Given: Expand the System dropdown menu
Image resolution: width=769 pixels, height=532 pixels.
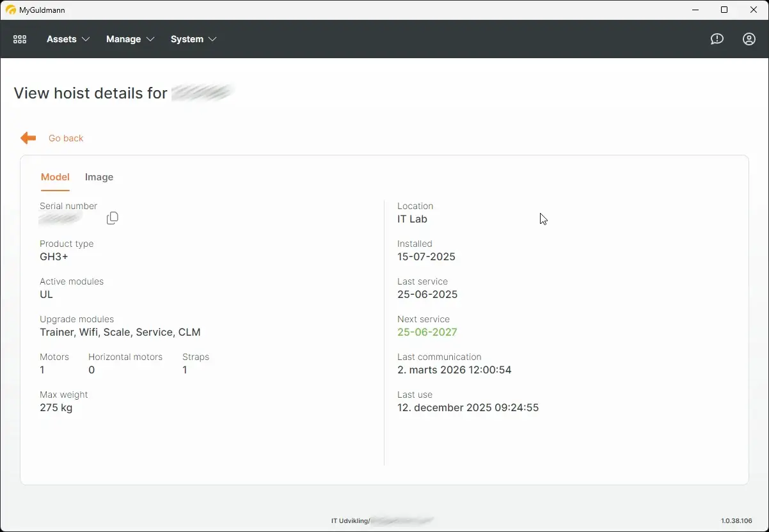Looking at the screenshot, I should click(x=193, y=39).
